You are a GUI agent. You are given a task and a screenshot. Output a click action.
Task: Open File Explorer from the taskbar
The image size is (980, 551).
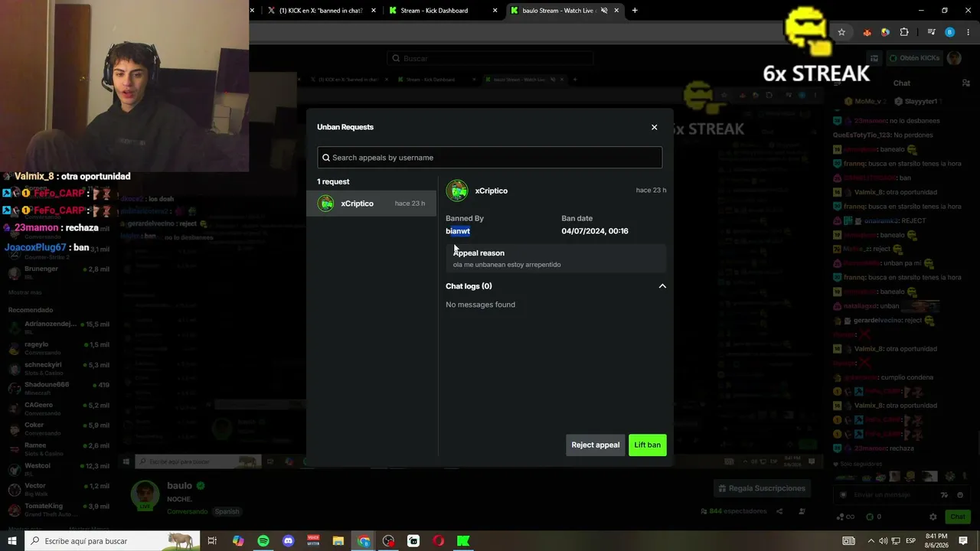[x=338, y=541]
